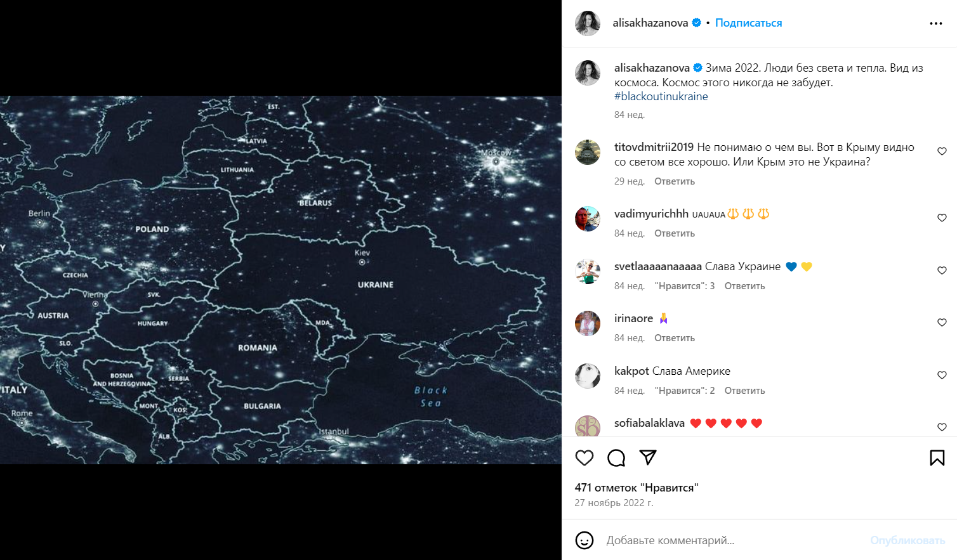Share post via paper plane icon

click(648, 457)
